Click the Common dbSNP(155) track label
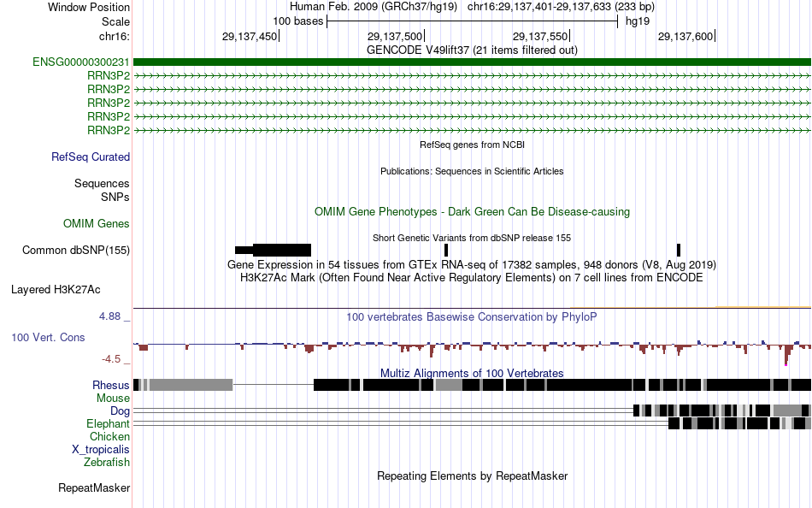 (x=76, y=250)
